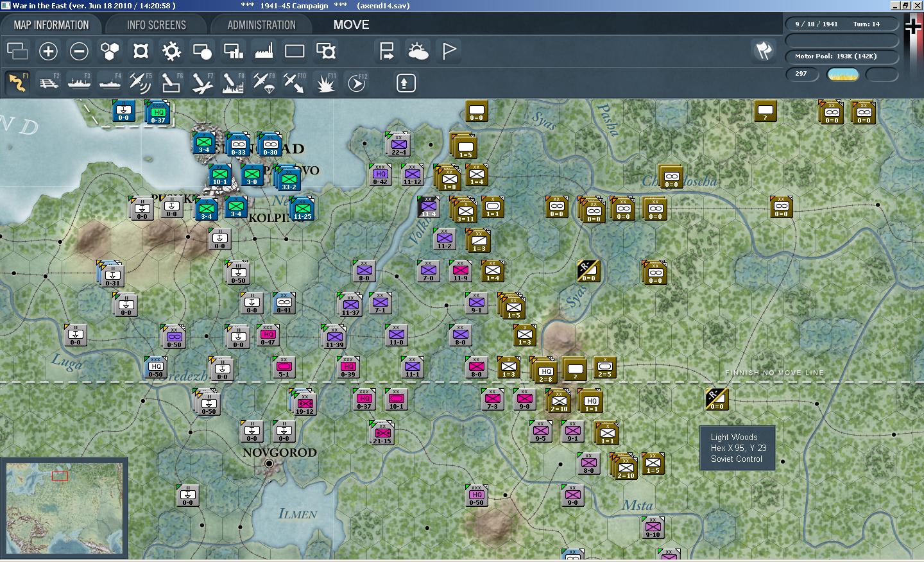The height and width of the screenshot is (562, 924).
Task: Select the 21-15 unit counter
Action: pos(382,432)
